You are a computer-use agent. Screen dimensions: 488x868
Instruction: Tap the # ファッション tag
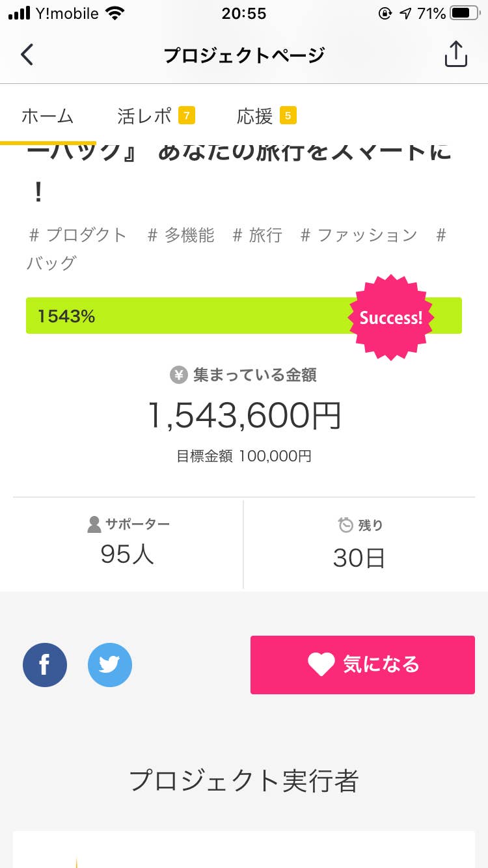tap(359, 235)
